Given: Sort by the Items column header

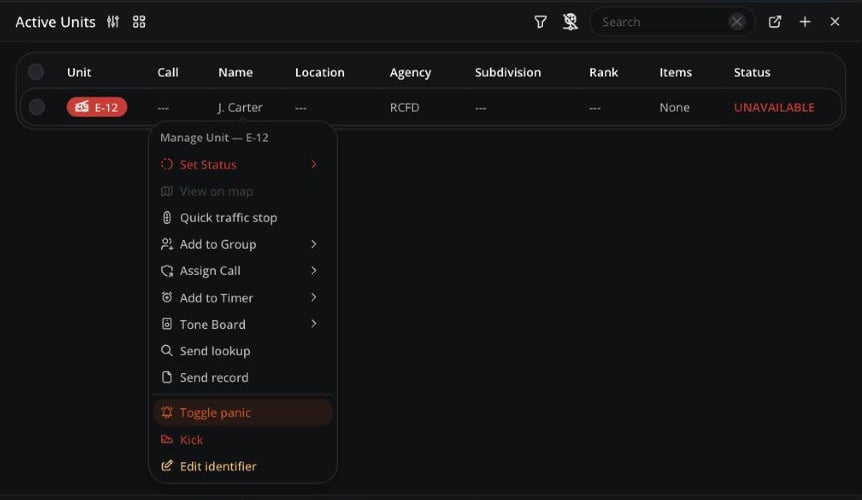Looking at the screenshot, I should click(676, 73).
